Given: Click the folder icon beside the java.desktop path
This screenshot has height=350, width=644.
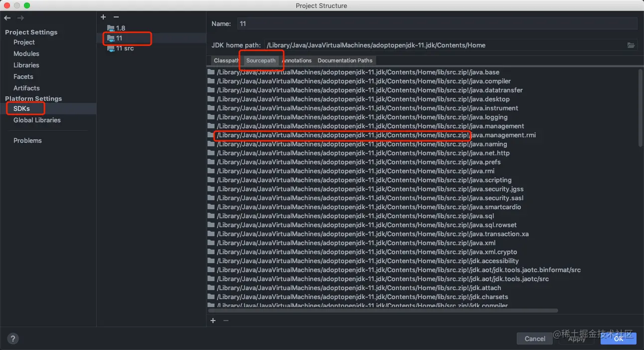Looking at the screenshot, I should [211, 99].
